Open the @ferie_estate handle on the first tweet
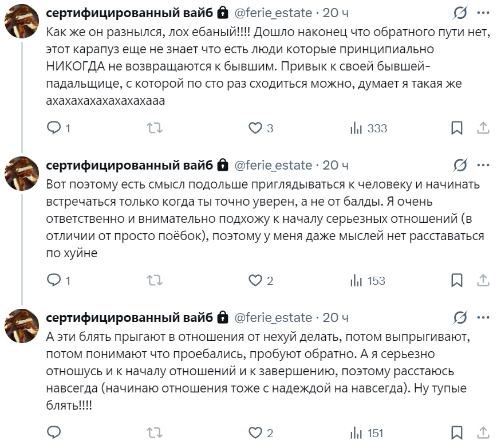 click(x=274, y=13)
